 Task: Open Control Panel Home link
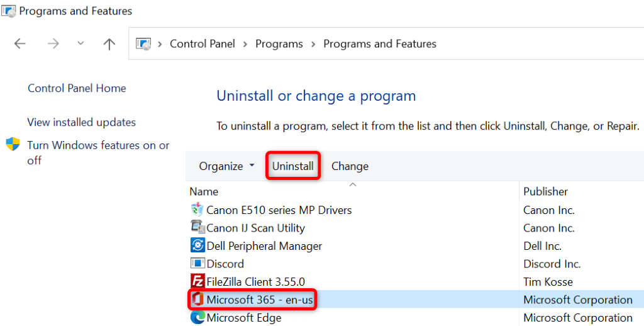tap(77, 88)
